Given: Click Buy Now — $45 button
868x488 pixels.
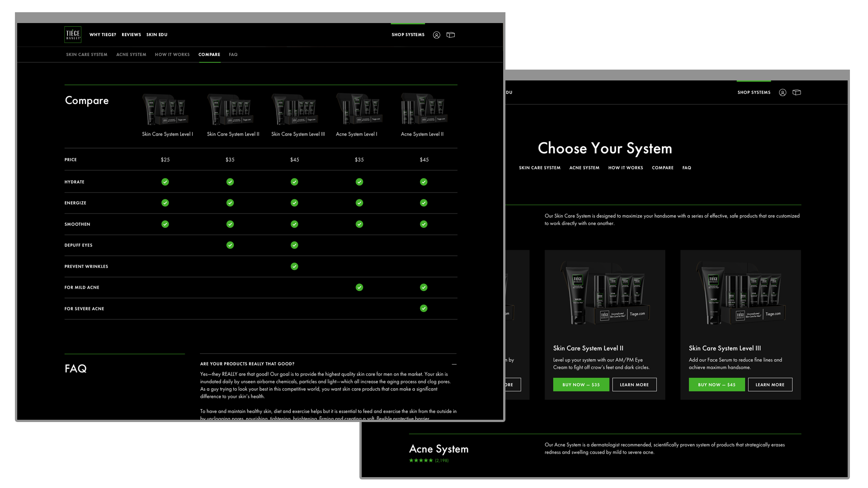Looking at the screenshot, I should (717, 385).
